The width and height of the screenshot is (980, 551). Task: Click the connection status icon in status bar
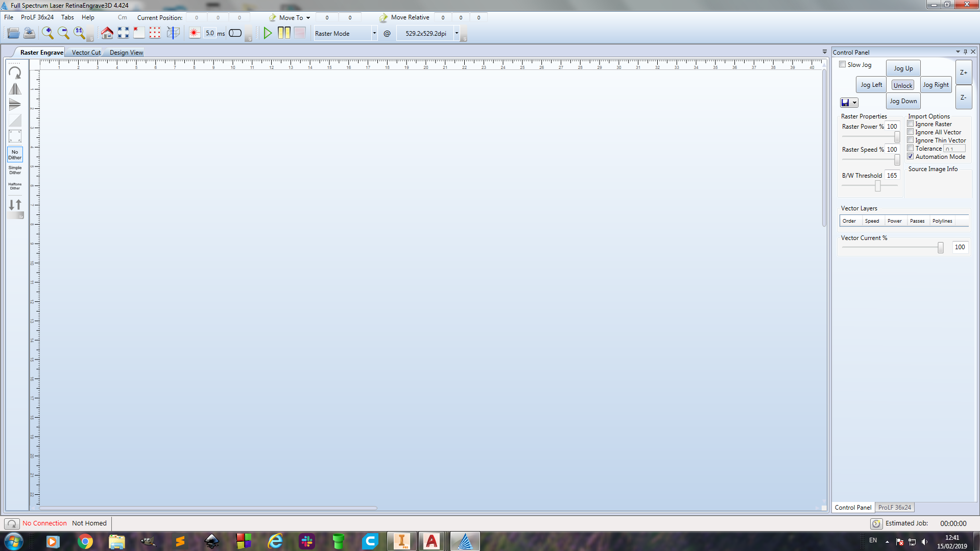[12, 523]
